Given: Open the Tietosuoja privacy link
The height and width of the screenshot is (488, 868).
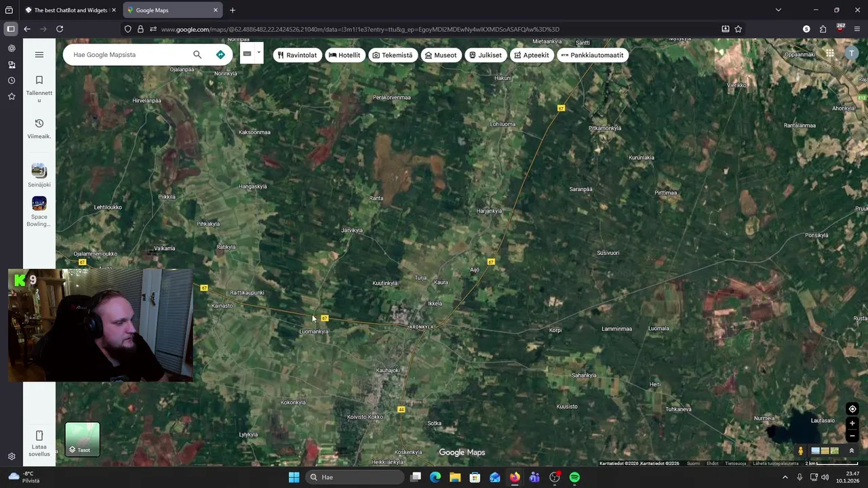Looking at the screenshot, I should click(x=736, y=464).
